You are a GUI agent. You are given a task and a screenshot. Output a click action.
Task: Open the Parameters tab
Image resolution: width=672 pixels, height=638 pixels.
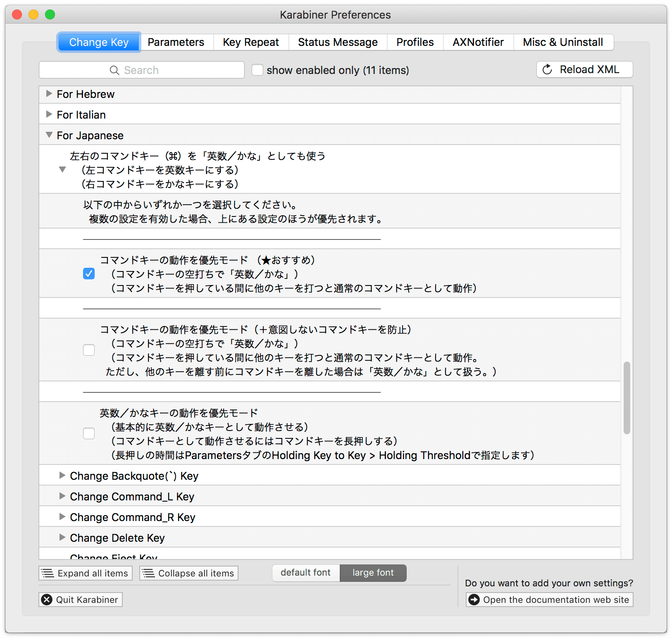[176, 42]
